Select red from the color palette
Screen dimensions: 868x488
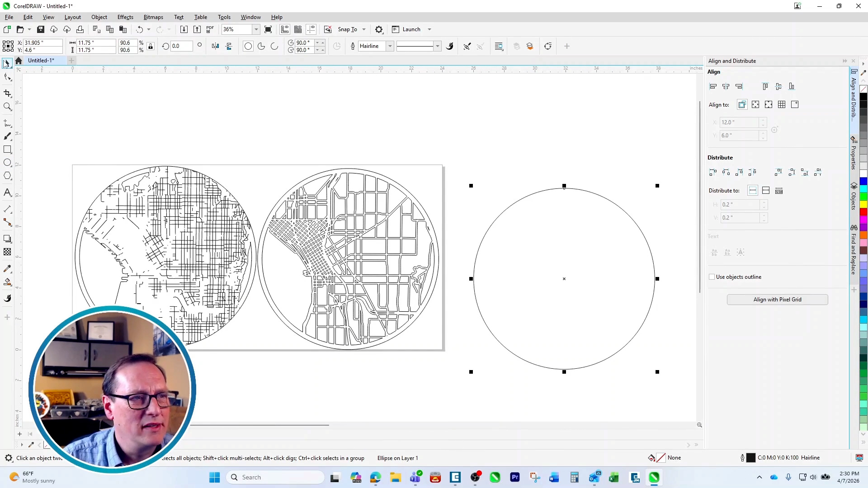864,212
